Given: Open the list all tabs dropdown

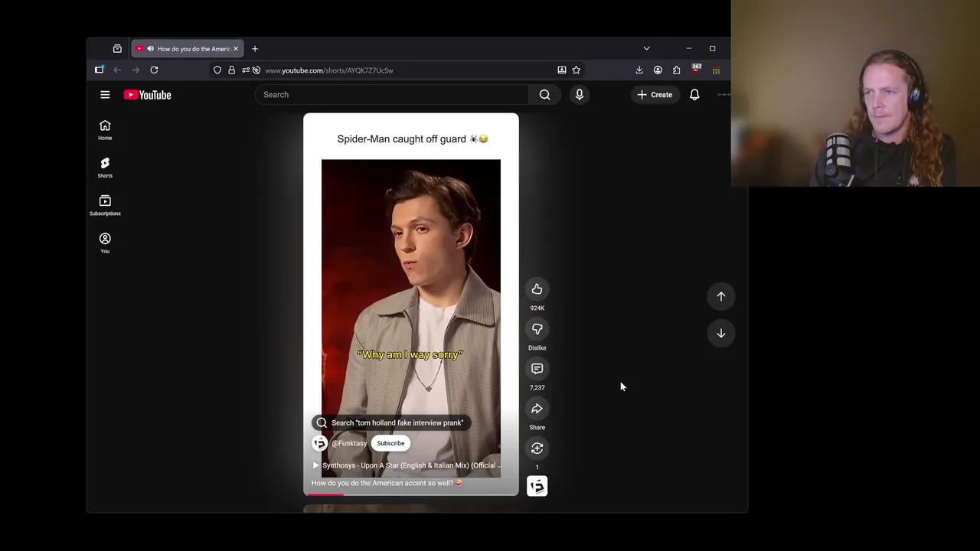Looking at the screenshot, I should pos(646,48).
